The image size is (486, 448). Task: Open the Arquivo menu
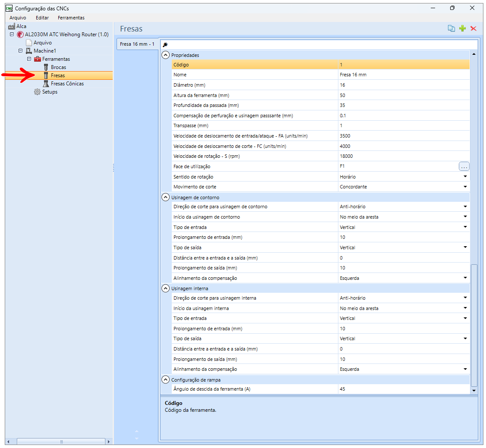tap(18, 18)
